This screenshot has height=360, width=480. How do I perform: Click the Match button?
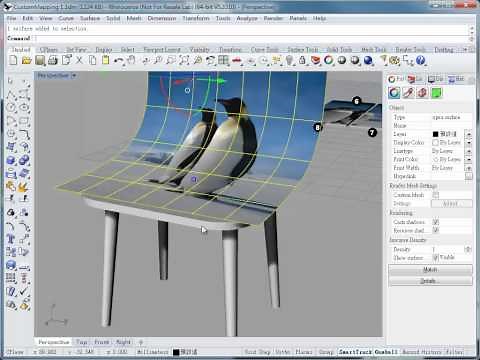pos(430,269)
